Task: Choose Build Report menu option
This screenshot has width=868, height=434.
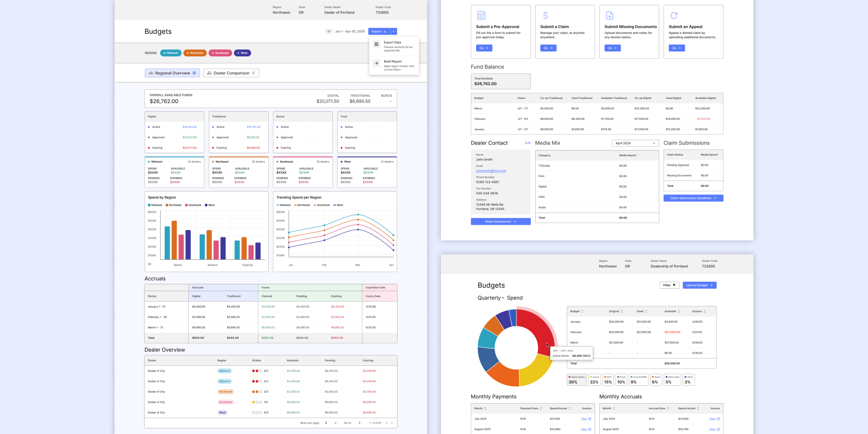Action: [394, 66]
